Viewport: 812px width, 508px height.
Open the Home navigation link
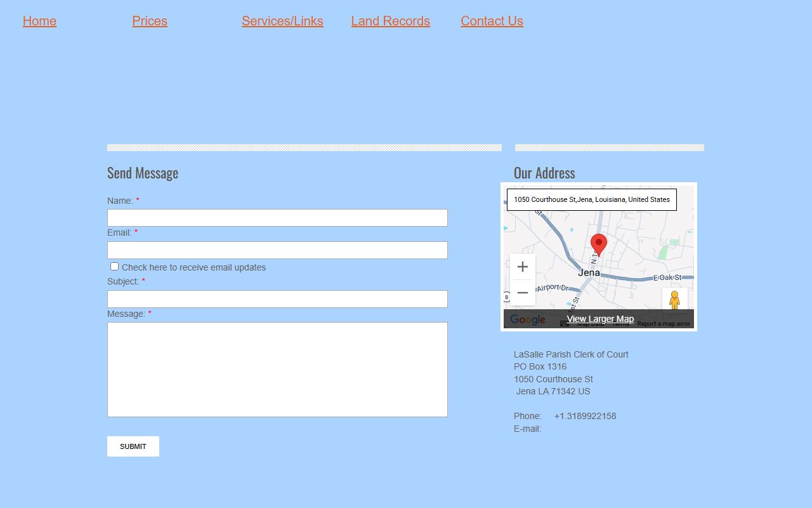[39, 21]
